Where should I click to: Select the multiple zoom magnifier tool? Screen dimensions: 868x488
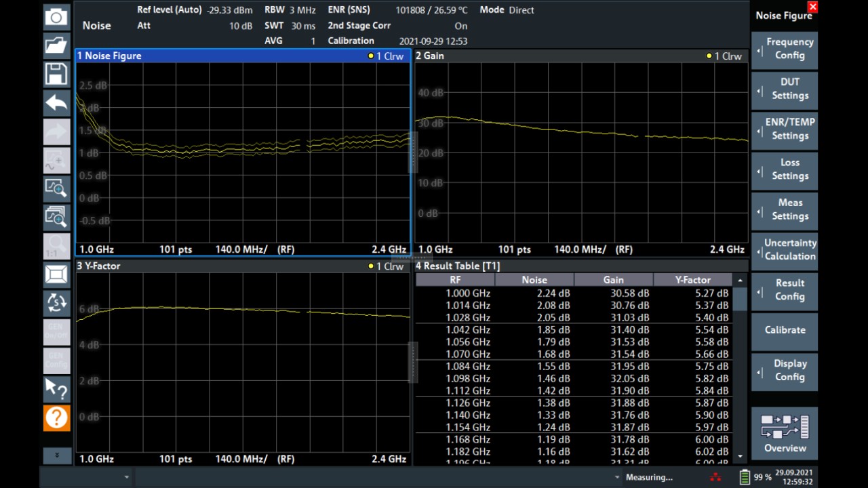click(56, 217)
